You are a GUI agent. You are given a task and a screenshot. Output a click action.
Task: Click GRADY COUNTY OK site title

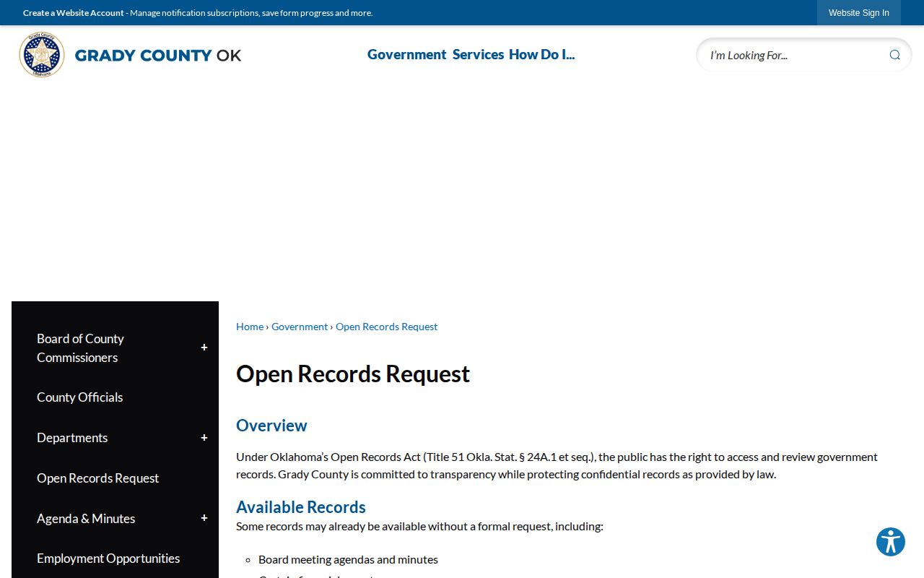(x=158, y=55)
